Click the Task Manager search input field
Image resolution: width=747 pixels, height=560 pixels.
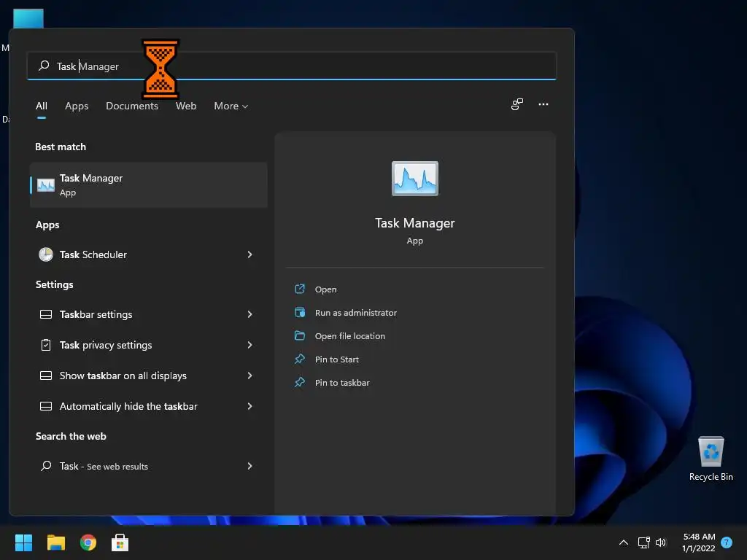[292, 66]
